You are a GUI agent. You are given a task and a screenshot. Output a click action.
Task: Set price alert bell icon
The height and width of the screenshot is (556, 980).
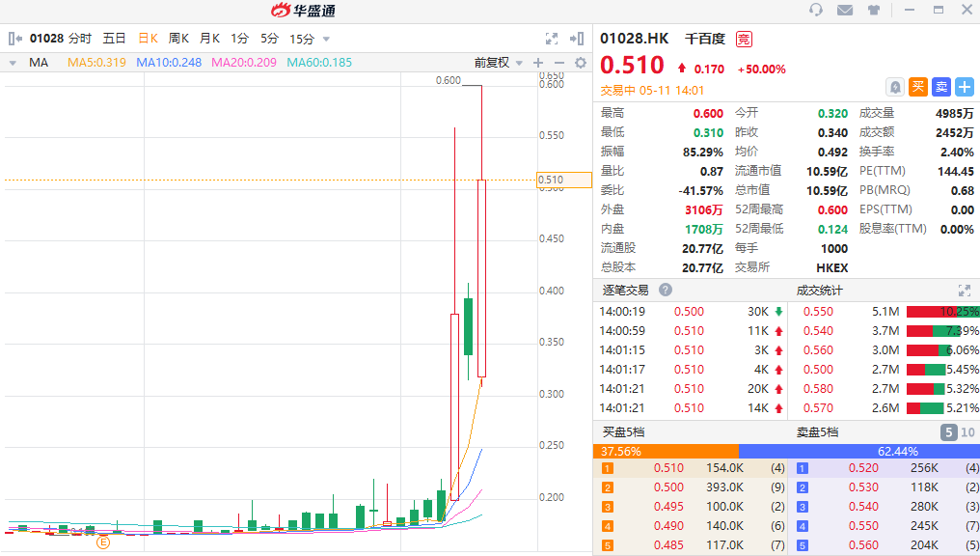click(x=895, y=87)
